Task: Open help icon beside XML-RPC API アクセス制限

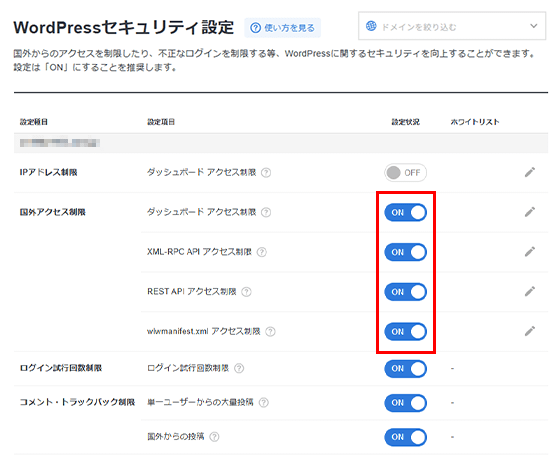Action: 262,252
